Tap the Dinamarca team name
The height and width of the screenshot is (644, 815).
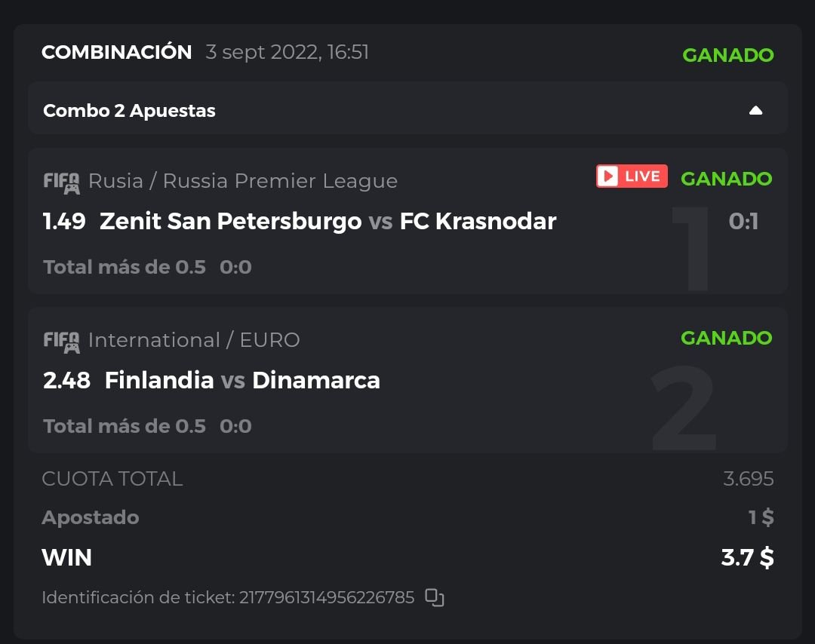click(315, 380)
